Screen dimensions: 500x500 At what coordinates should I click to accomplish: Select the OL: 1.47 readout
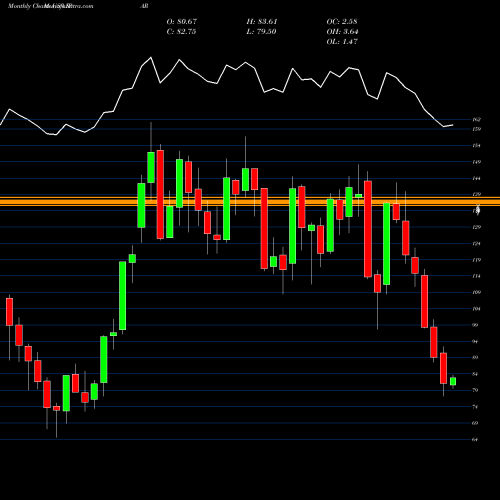[x=342, y=42]
